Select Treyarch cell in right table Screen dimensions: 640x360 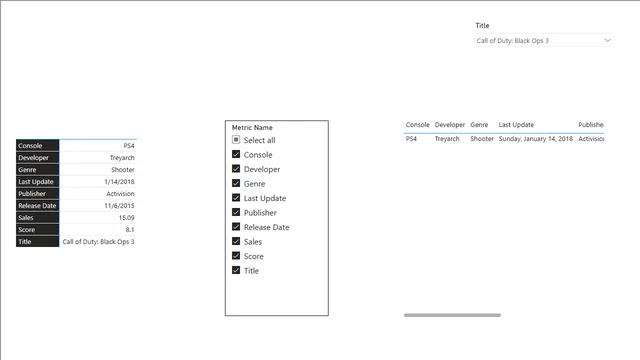(447, 139)
